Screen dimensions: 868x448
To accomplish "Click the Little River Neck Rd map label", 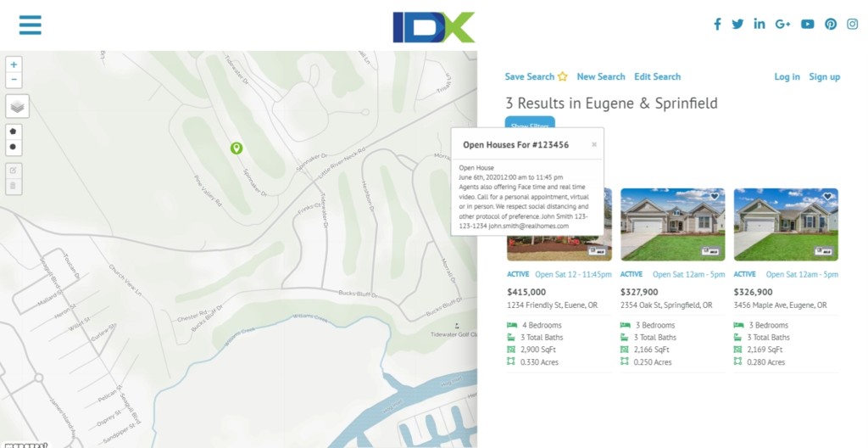I will tap(343, 162).
